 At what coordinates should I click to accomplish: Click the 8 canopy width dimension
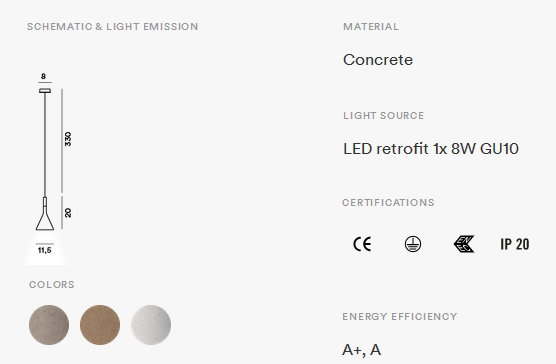tap(43, 76)
